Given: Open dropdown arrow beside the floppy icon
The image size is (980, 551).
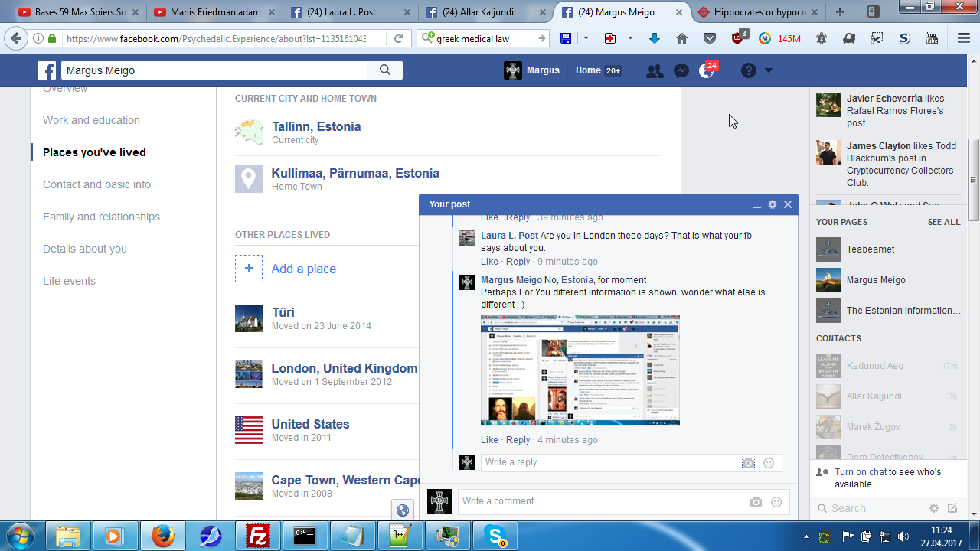Looking at the screenshot, I should 586,38.
